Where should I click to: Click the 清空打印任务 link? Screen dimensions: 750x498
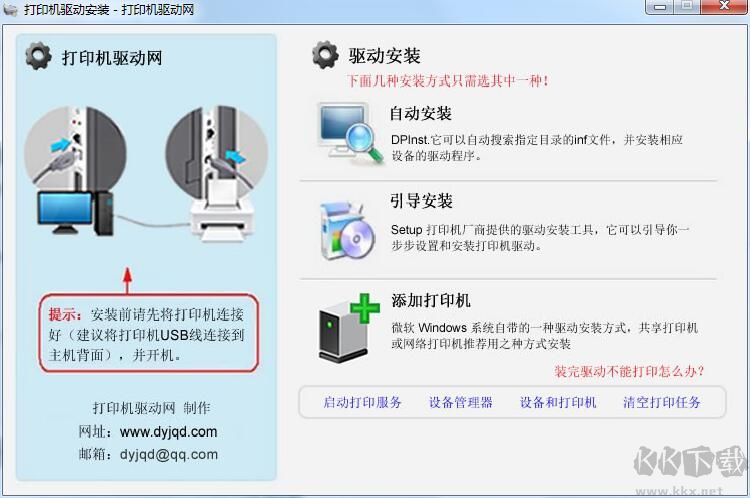662,402
